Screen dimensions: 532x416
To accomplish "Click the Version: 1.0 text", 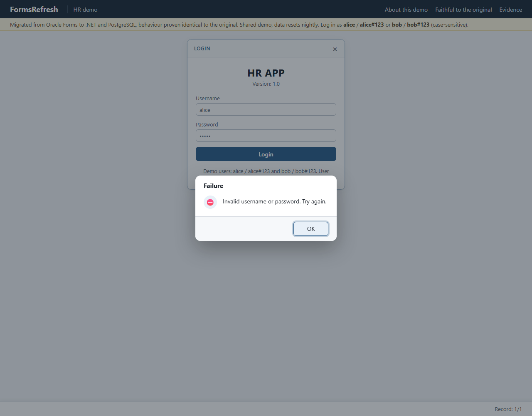I will click(x=266, y=84).
